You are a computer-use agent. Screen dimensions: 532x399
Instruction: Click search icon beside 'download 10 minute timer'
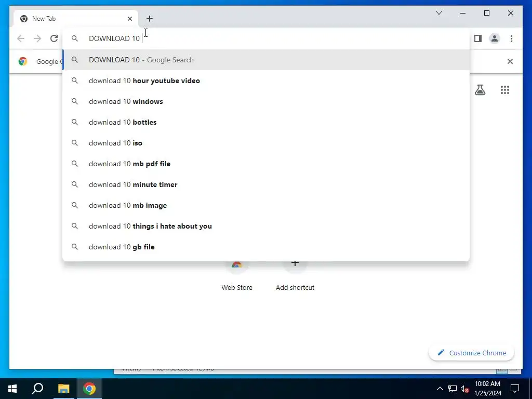click(75, 184)
